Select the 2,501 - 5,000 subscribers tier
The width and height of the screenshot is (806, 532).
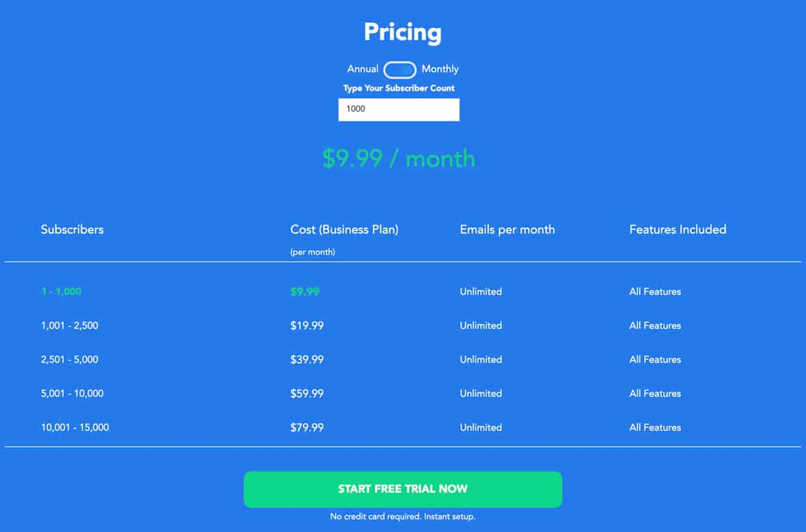coord(69,359)
